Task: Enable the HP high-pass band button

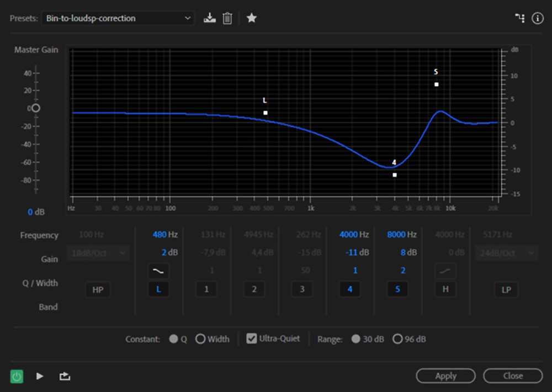Action: pos(98,289)
